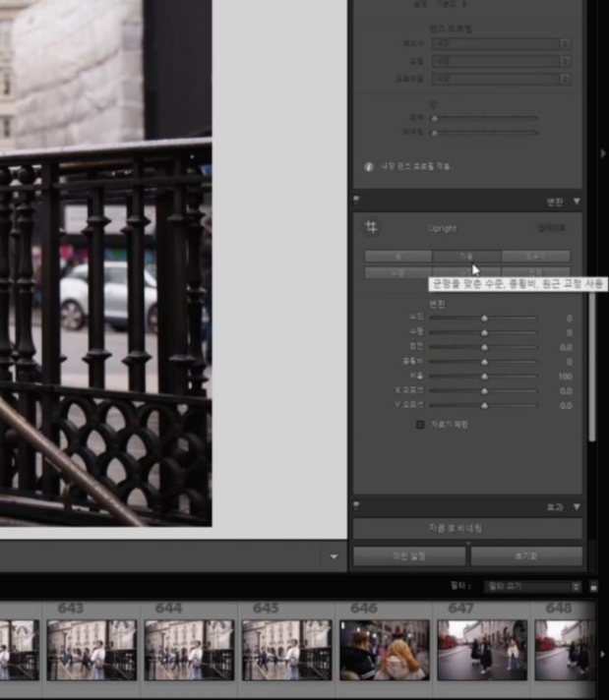
Task: Click the 렌즈 프로필 section heading
Action: click(x=451, y=29)
